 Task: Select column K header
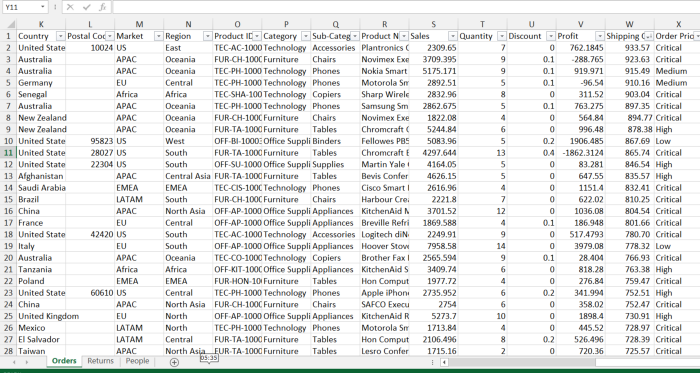[x=41, y=24]
